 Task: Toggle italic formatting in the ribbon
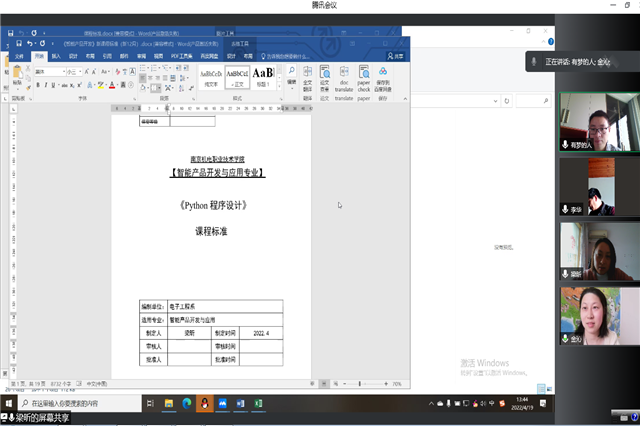coord(46,86)
